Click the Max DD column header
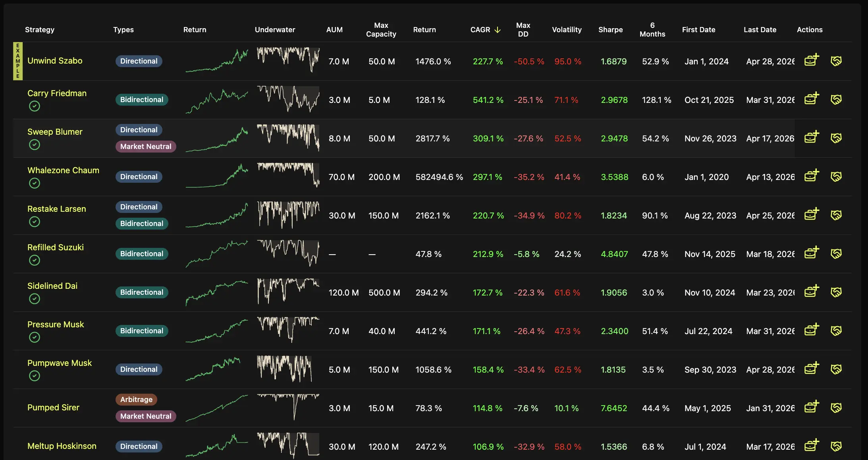Screen dimensions: 868x460 pyautogui.click(x=523, y=30)
